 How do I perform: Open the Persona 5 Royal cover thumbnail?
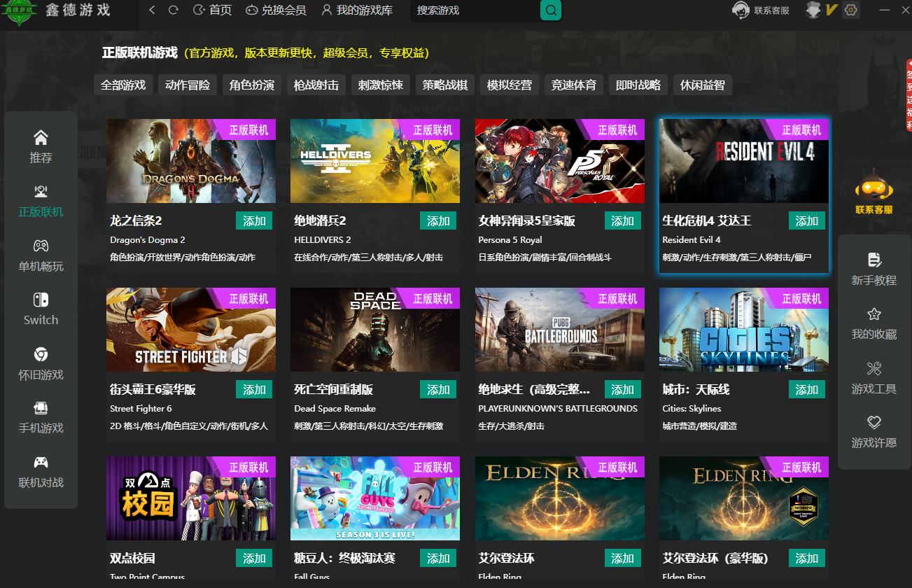(x=560, y=161)
